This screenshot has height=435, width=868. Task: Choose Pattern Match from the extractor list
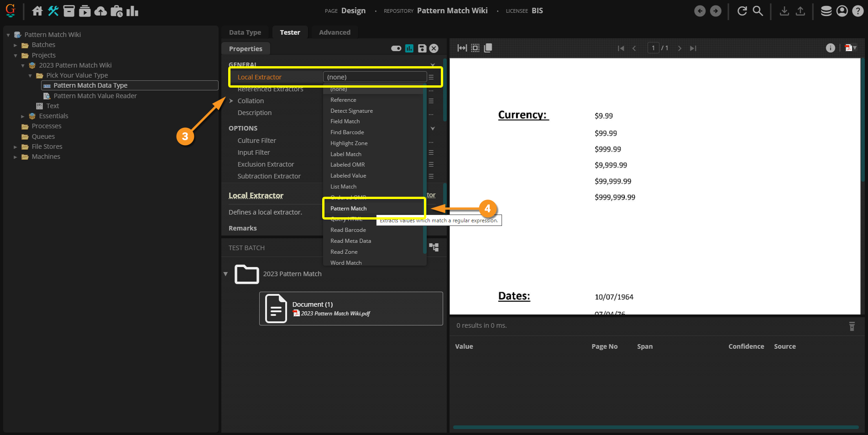tap(349, 209)
